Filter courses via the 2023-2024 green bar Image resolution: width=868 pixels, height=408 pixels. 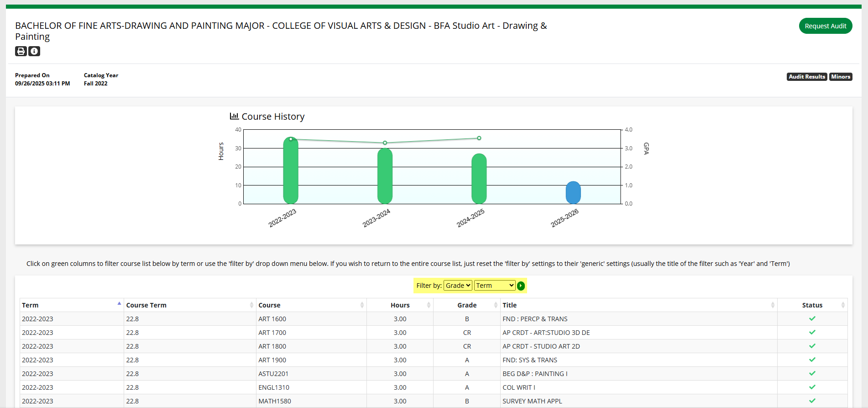[x=385, y=176]
